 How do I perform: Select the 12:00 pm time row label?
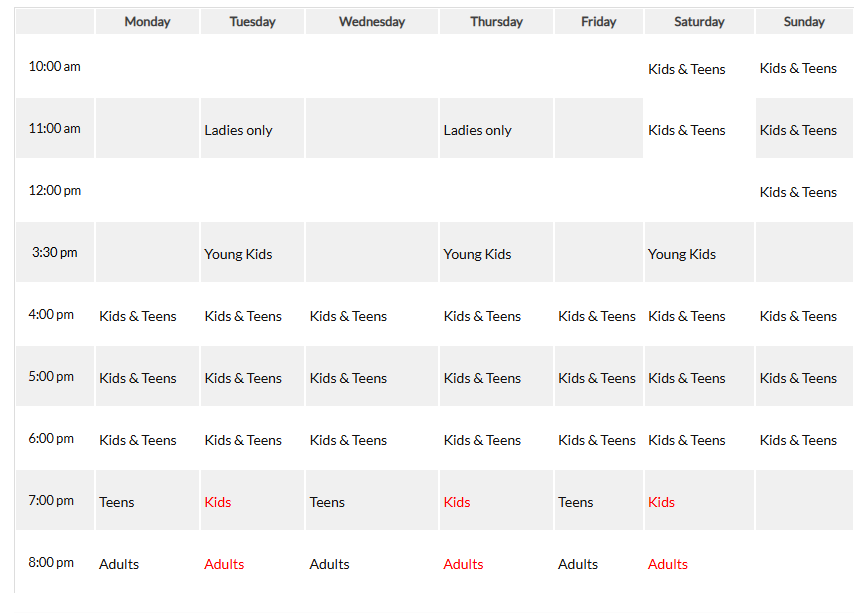tap(55, 191)
